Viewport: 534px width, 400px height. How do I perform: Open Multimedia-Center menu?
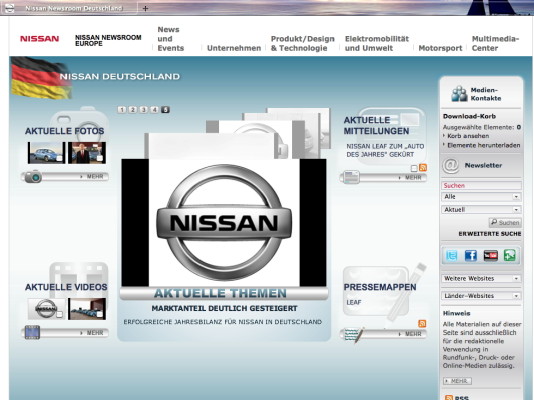pyautogui.click(x=495, y=44)
